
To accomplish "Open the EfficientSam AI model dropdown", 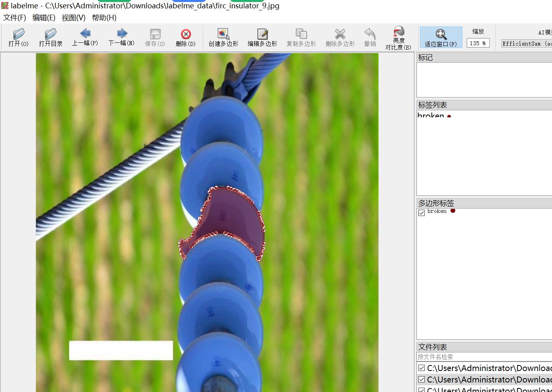I will coord(526,44).
